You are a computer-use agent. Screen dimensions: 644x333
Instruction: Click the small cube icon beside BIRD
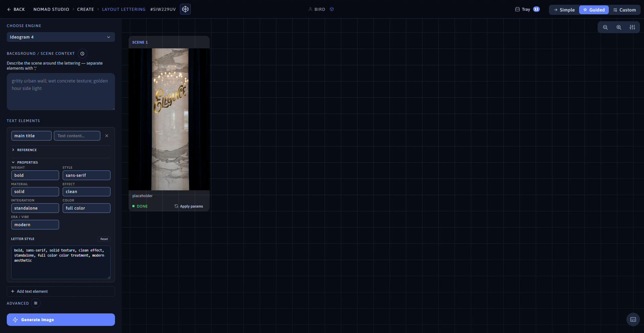coord(332,9)
